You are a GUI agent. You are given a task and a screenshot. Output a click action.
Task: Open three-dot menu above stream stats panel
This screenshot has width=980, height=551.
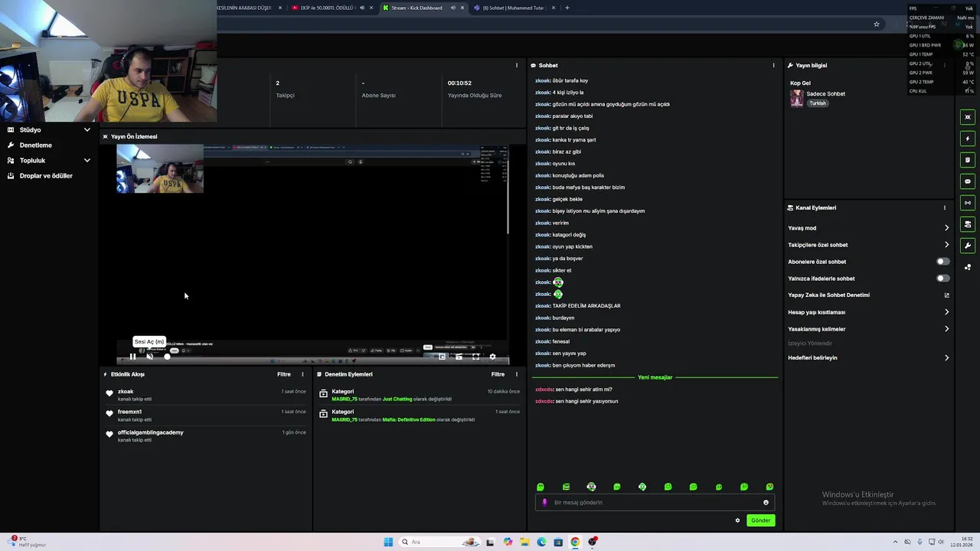(x=516, y=65)
